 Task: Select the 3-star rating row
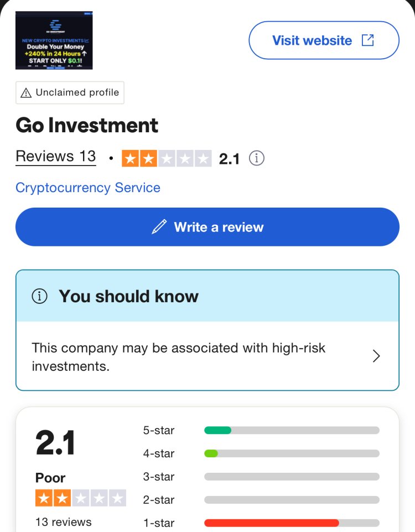261,476
